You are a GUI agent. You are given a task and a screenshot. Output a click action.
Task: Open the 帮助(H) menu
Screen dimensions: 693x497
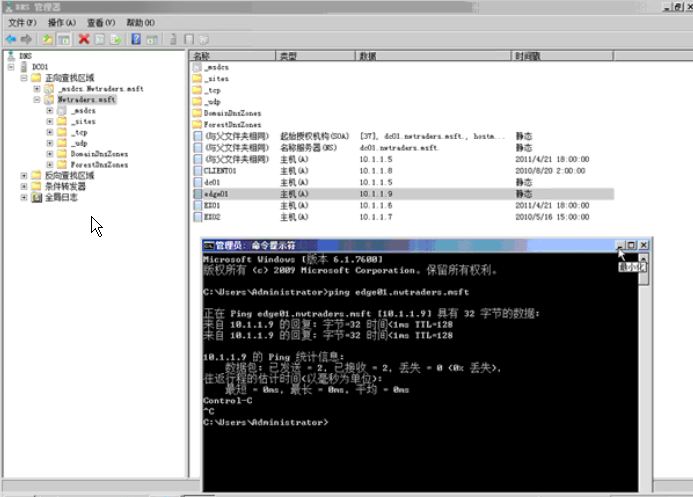click(141, 23)
